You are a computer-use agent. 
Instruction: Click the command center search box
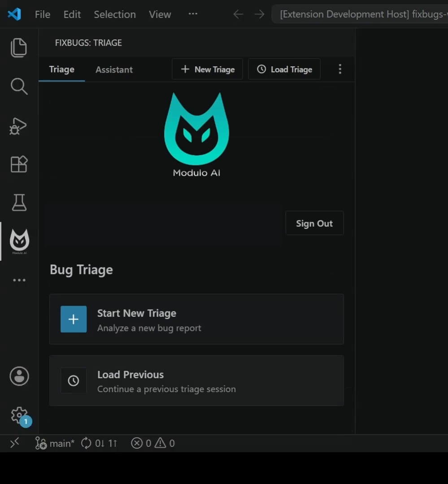pyautogui.click(x=360, y=14)
